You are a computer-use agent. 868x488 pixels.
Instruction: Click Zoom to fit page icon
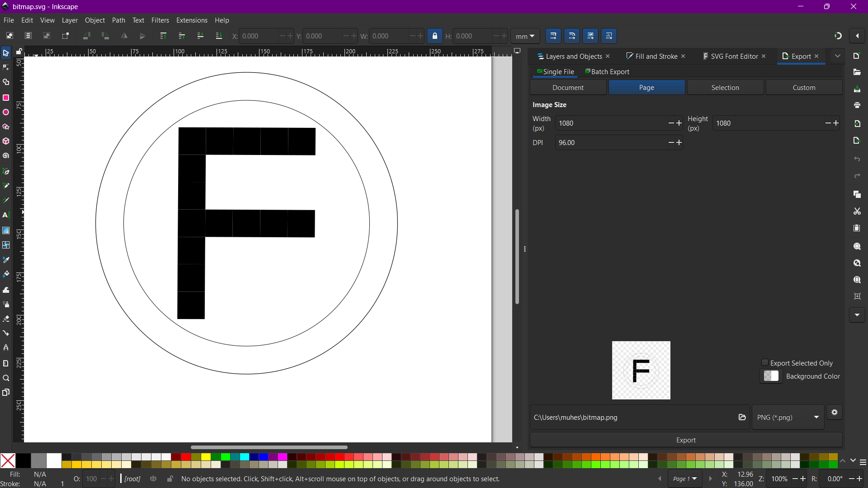(x=857, y=280)
